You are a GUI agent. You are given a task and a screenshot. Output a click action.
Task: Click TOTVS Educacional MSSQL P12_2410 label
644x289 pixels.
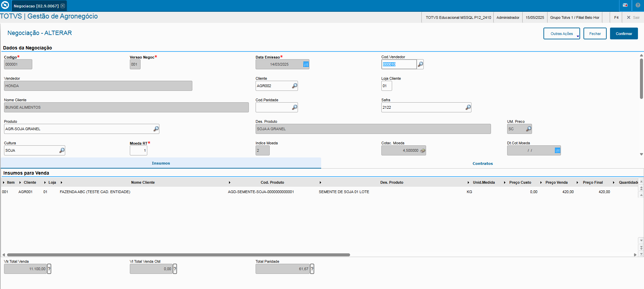458,17
